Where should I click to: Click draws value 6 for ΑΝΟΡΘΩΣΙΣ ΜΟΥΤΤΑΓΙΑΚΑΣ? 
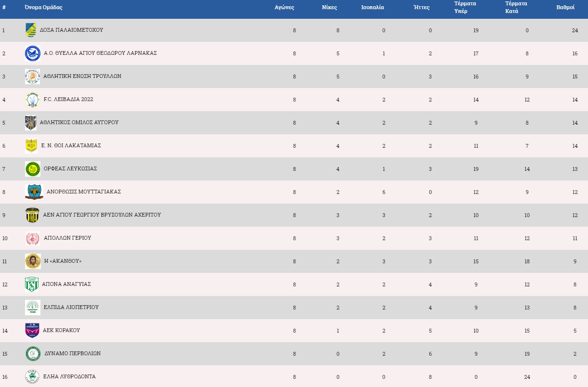pyautogui.click(x=384, y=192)
